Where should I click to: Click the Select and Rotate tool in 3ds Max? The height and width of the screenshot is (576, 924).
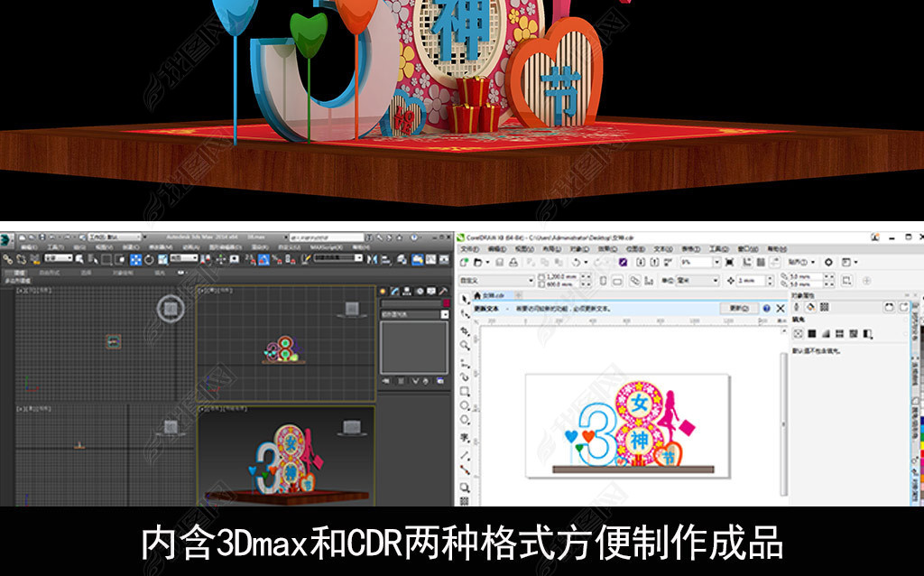150,260
